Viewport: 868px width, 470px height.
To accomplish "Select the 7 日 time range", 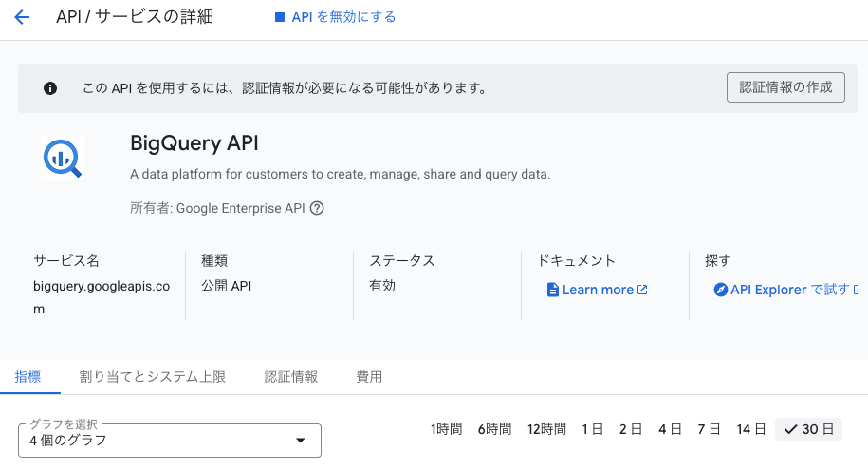I will (x=709, y=429).
